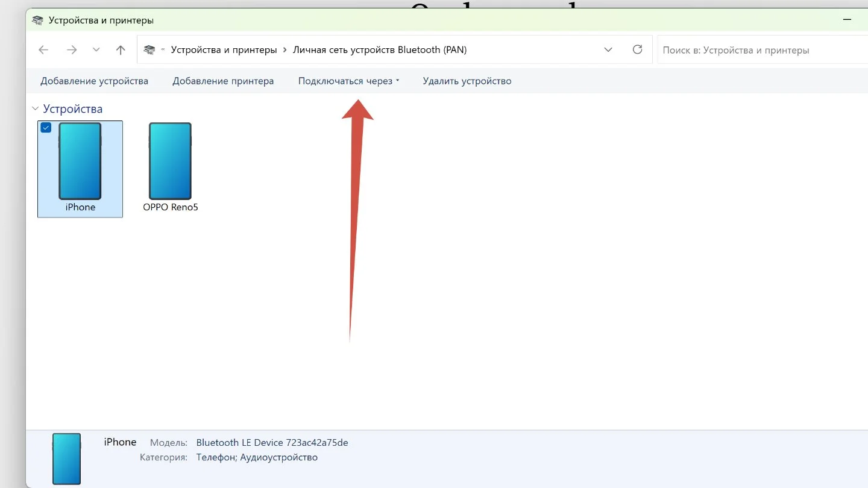Go up one level with up arrow
Screen dimensions: 868x488
(x=121, y=50)
